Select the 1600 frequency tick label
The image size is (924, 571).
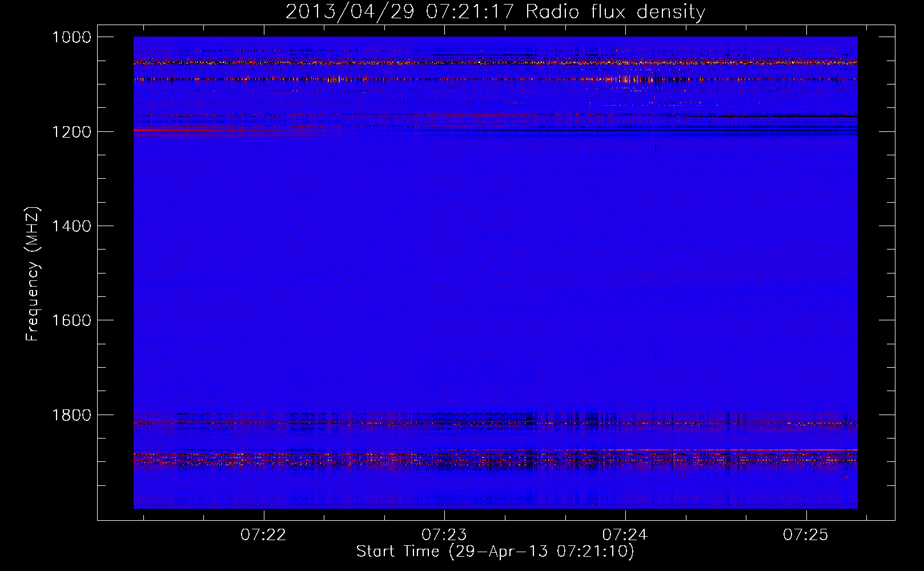(x=72, y=320)
